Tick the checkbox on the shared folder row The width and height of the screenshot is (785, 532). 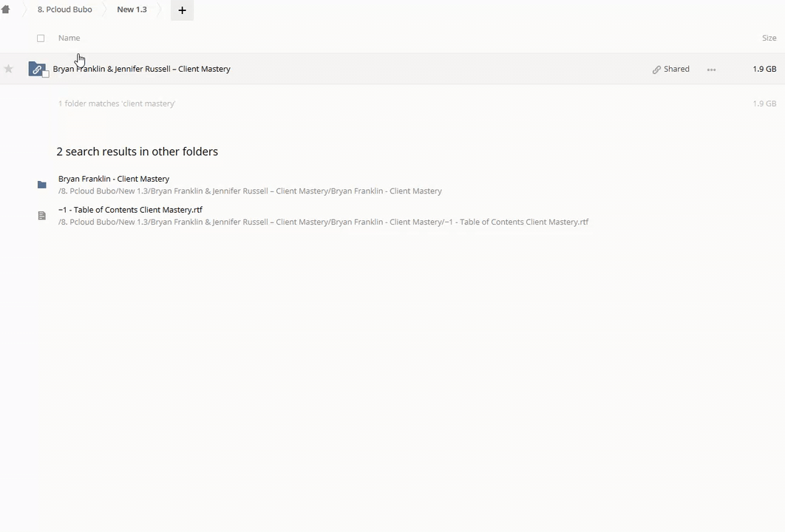coord(46,75)
